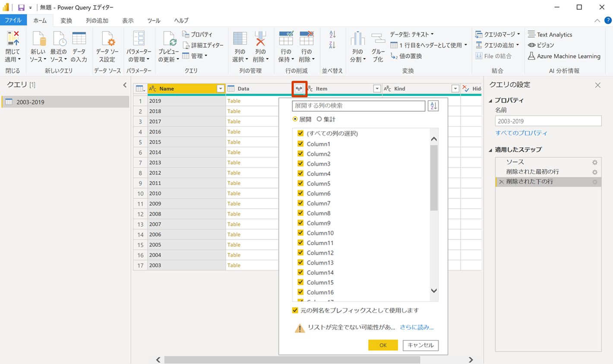Click the 列の分割 (Split Column) icon
This screenshot has width=613, height=364.
tap(357, 39)
